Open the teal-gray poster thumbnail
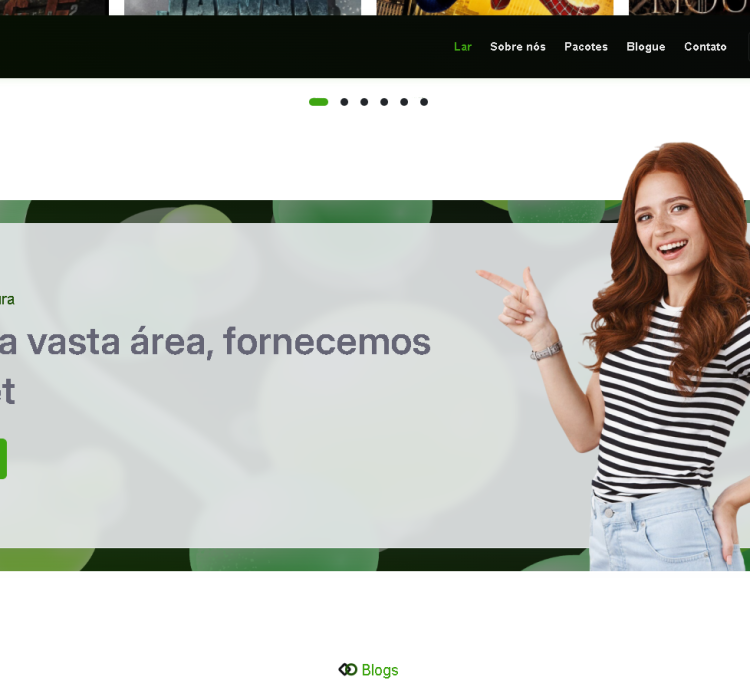This screenshot has width=750, height=690. pyautogui.click(x=242, y=6)
